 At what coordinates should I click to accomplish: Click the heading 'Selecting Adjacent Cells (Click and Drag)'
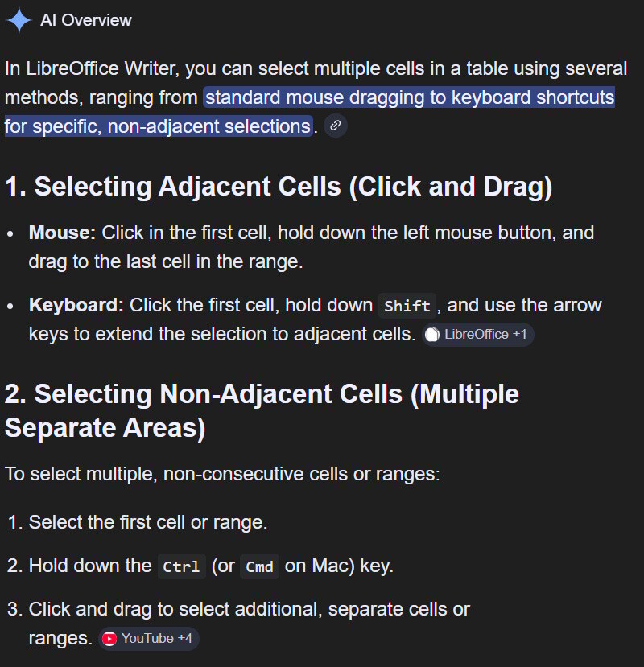click(279, 187)
